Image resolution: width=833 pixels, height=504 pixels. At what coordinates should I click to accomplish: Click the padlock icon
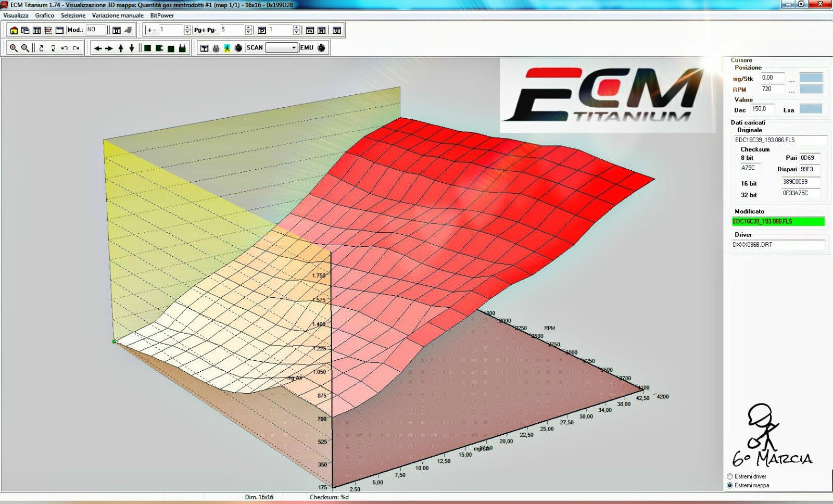216,48
